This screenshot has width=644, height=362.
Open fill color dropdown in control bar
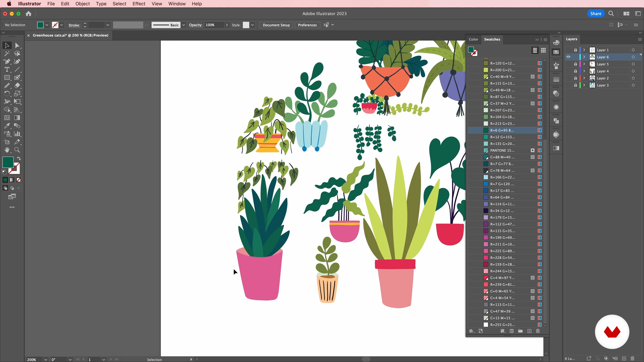coord(47,25)
